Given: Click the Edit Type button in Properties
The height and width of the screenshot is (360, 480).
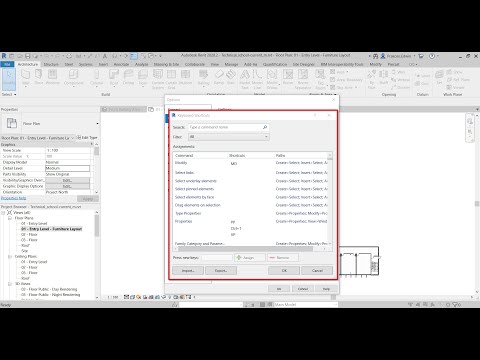Looking at the screenshot, I should pos(87,137).
